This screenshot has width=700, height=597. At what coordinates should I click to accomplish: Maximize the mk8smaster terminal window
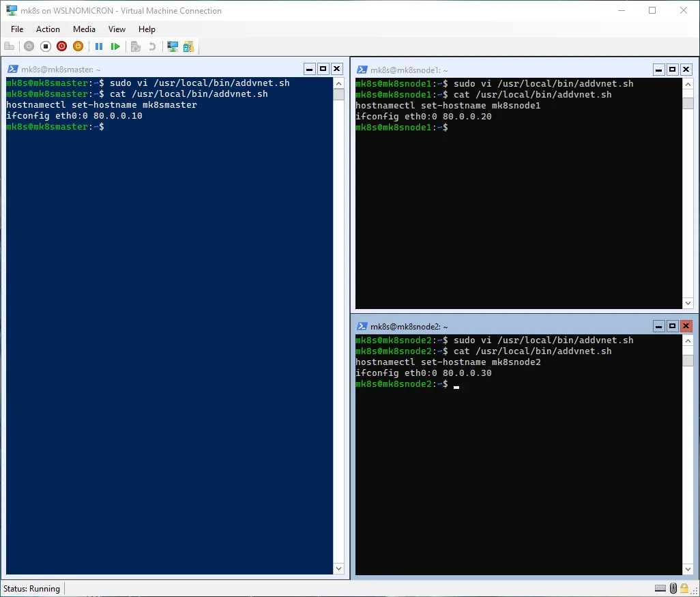323,69
